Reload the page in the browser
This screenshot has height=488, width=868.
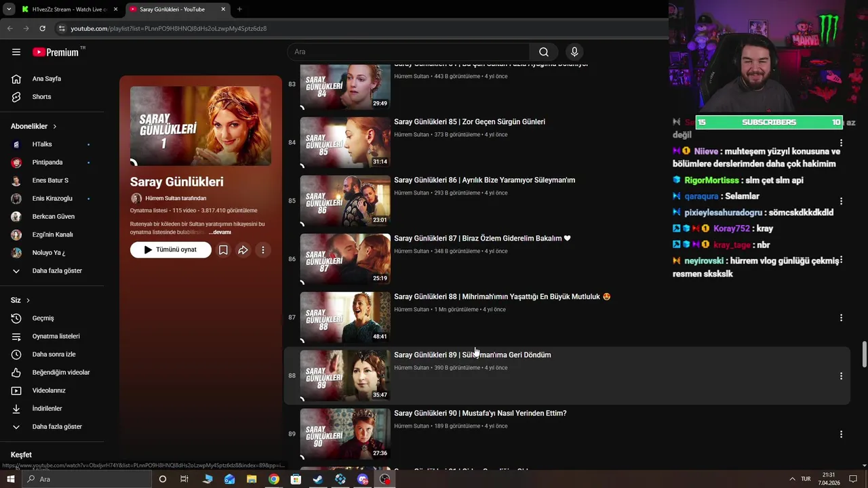click(42, 28)
